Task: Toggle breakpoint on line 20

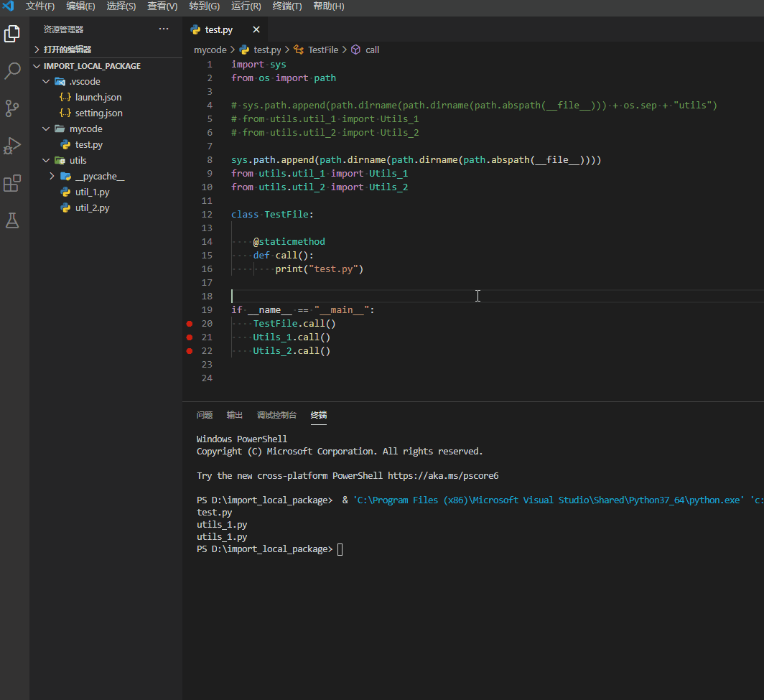Action: [190, 324]
